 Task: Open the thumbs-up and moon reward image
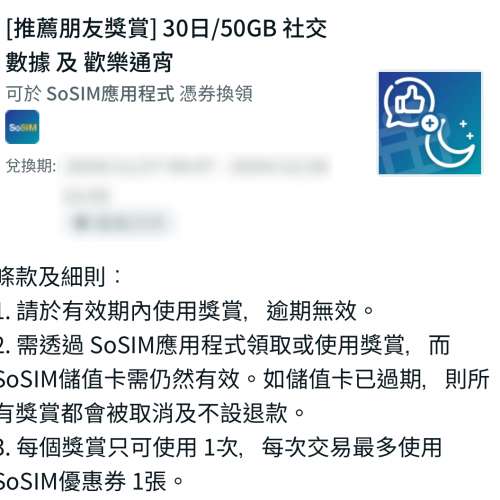(430, 123)
